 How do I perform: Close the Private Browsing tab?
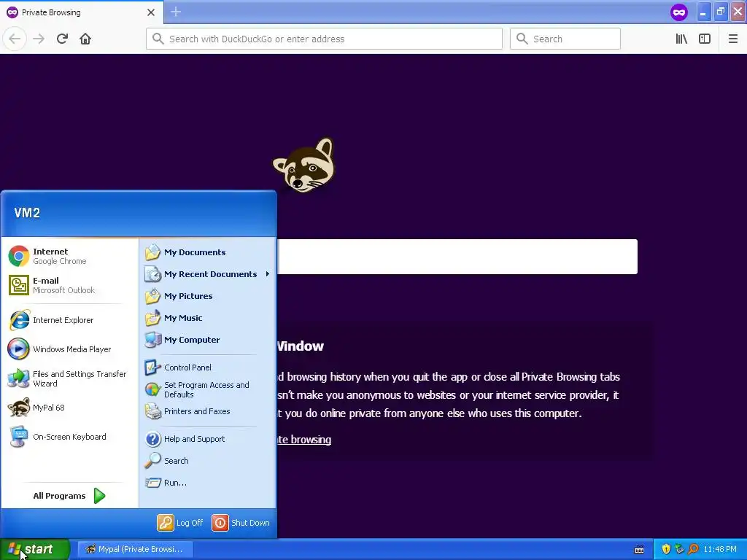pos(150,12)
